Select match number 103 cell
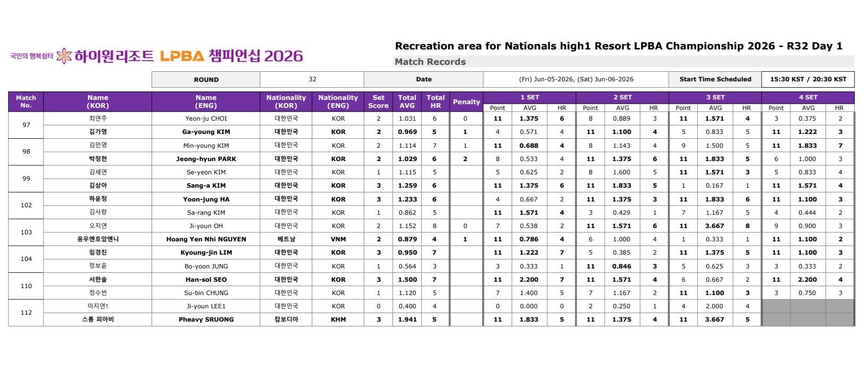The height and width of the screenshot is (387, 868). point(26,232)
